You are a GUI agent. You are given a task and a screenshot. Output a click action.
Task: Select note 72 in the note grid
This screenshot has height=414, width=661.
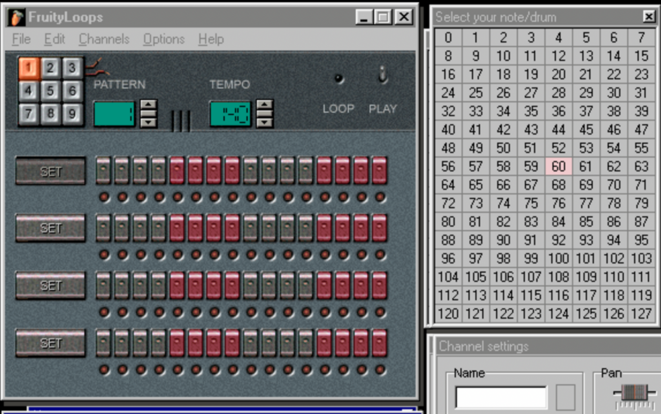pos(448,203)
